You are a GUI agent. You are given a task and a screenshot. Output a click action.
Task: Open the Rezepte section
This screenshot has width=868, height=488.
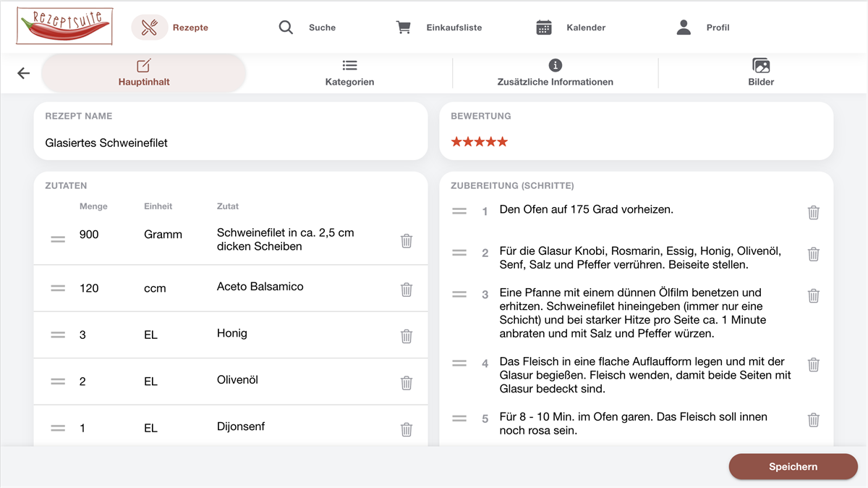pyautogui.click(x=171, y=28)
